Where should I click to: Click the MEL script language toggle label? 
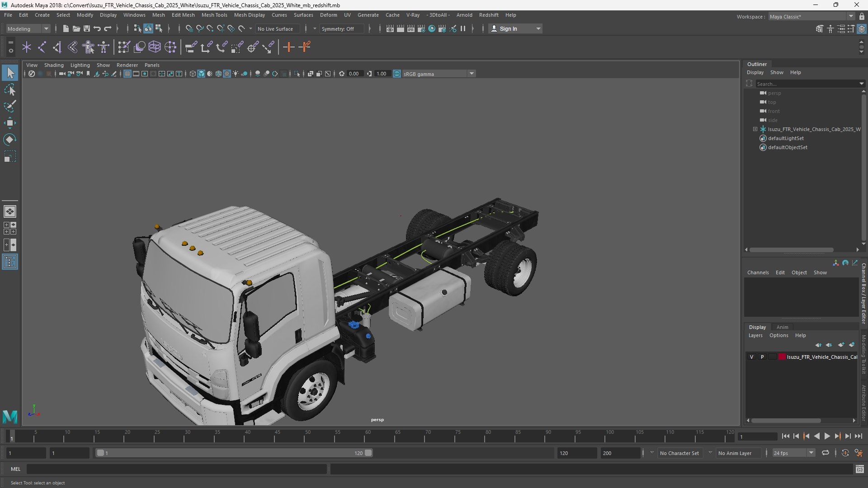coord(16,469)
